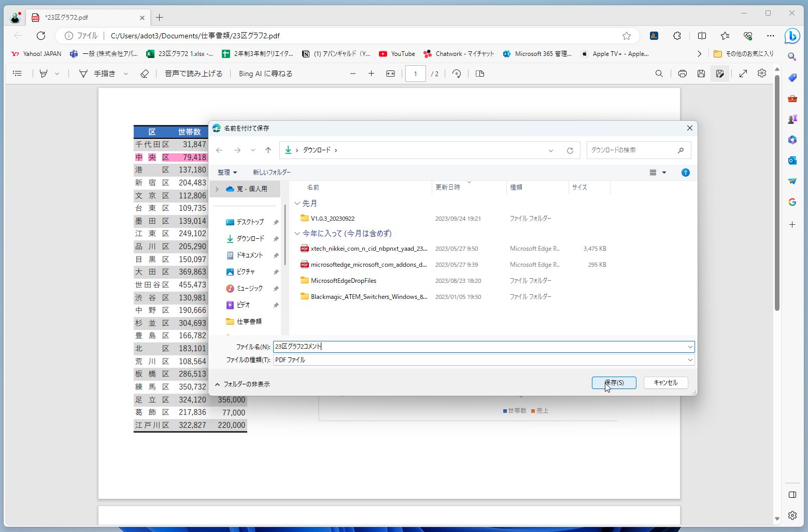Viewport: 808px width, 532px height.
Task: Collapse folders with フォルダーの非表示
Action: coord(242,384)
